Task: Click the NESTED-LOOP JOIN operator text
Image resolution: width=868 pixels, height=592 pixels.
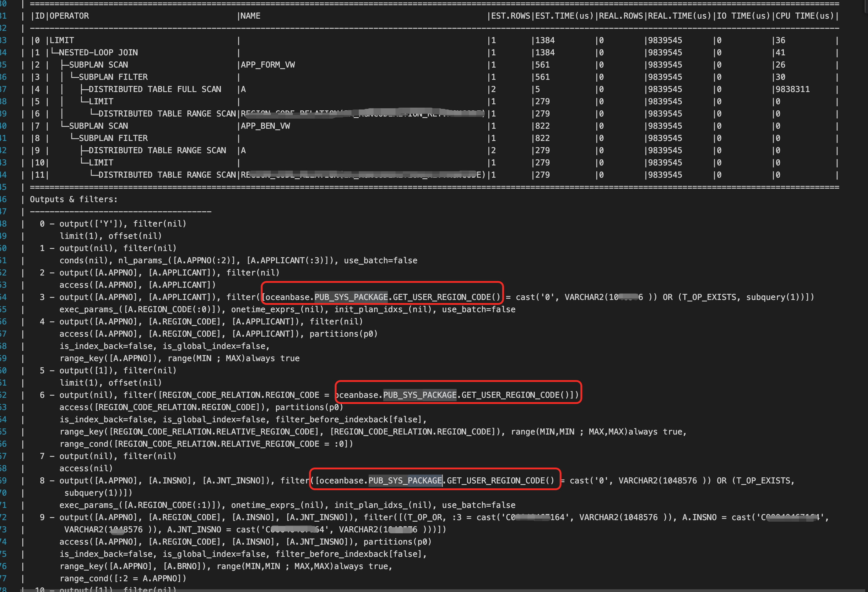Action: point(98,53)
